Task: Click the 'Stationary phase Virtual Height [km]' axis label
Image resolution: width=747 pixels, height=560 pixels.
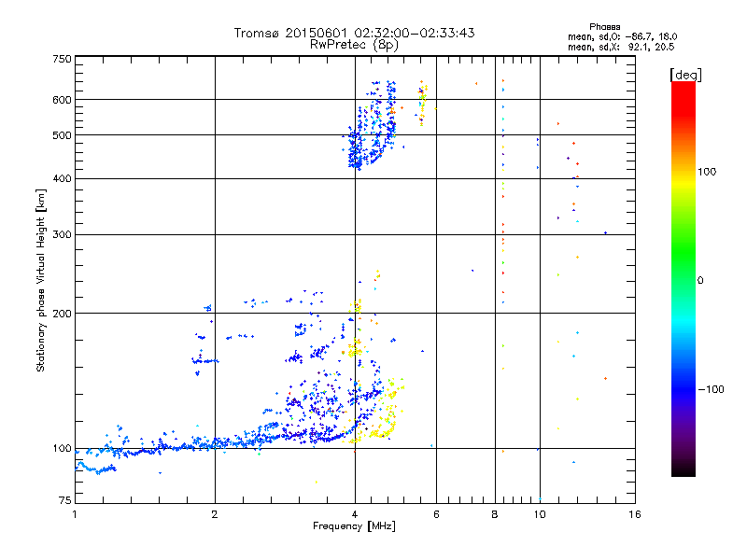Action: point(41,280)
